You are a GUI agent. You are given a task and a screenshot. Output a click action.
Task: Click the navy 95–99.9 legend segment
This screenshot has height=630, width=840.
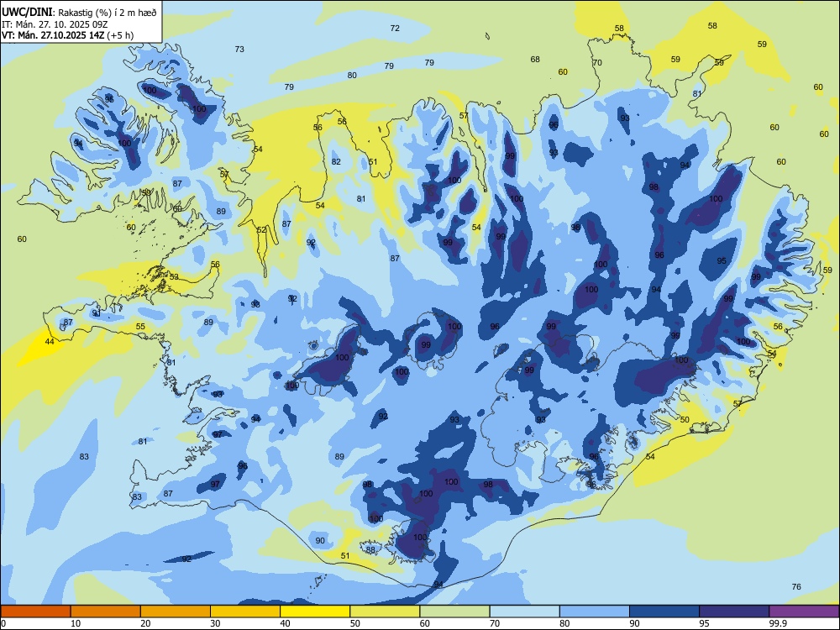[734, 612]
